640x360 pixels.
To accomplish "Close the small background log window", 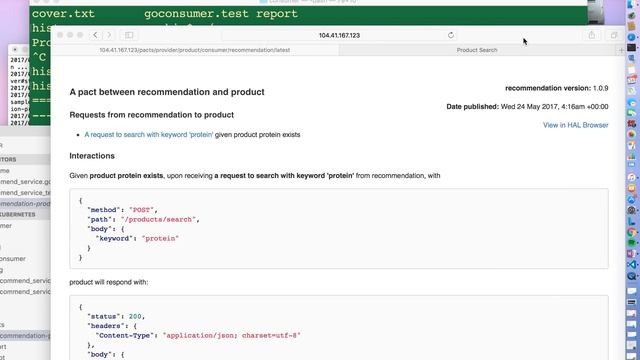I will pyautogui.click(x=15, y=49).
